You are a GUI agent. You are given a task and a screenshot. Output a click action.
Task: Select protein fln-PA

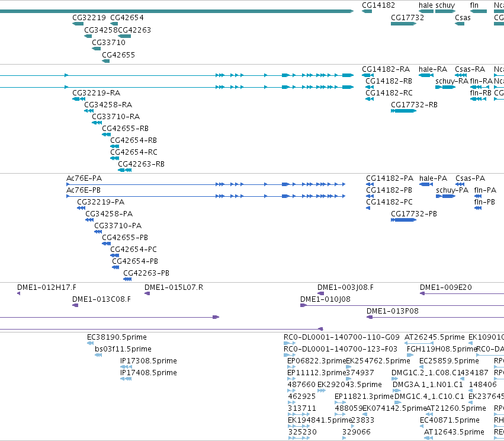485,190
